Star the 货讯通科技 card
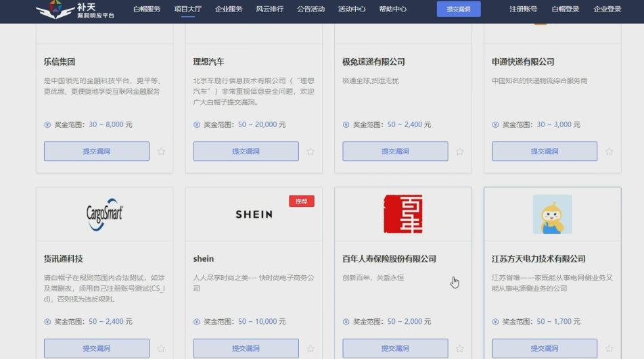The height and width of the screenshot is (359, 644). click(x=161, y=348)
